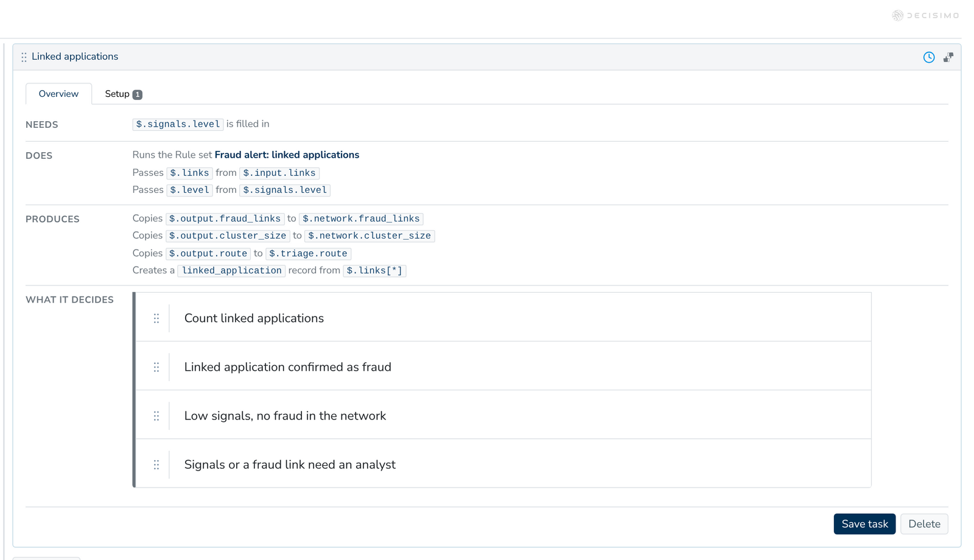Switch to the Setup tab
Viewport: 974px width, 560px height.
123,94
